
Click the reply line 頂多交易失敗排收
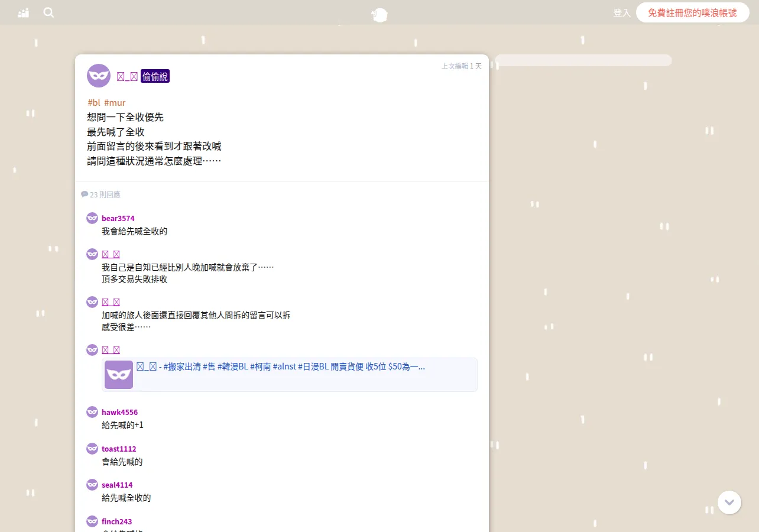click(134, 279)
